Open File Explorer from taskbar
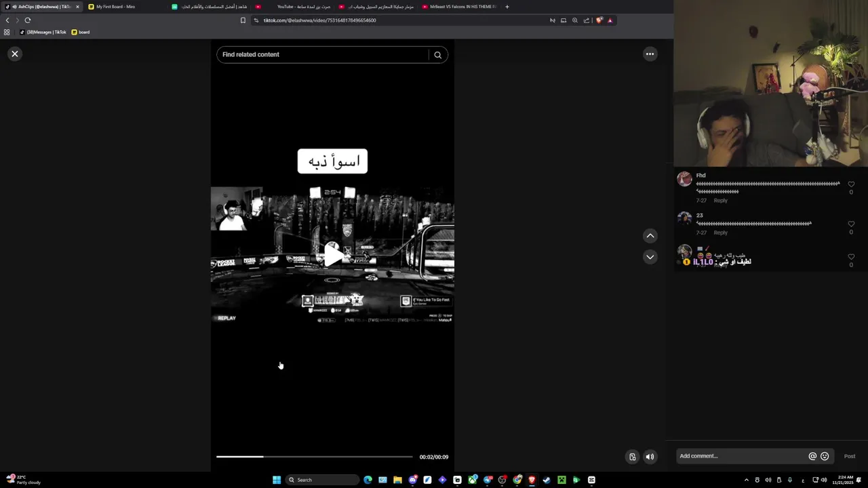The image size is (868, 488). tap(397, 480)
